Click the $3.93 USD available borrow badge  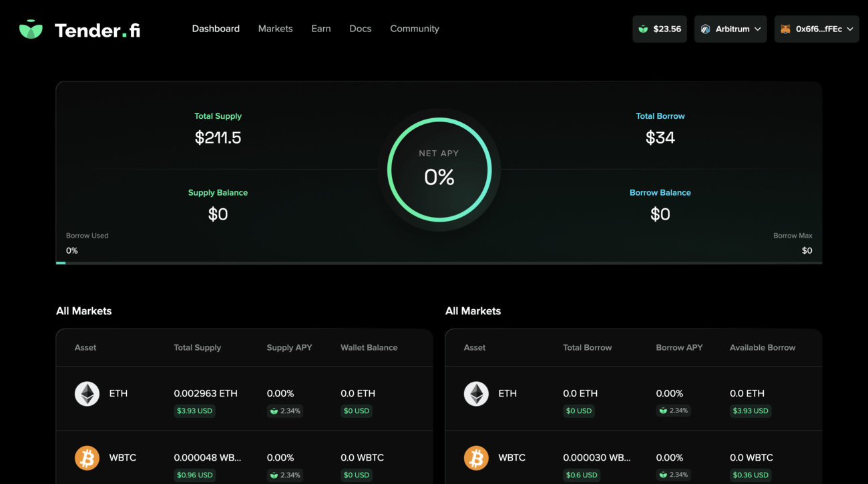coord(750,411)
